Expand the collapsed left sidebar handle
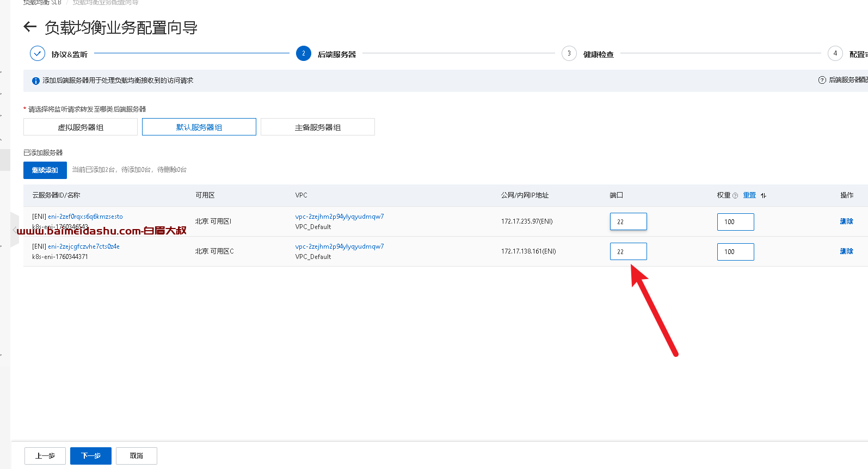Image resolution: width=868 pixels, height=469 pixels. [15, 230]
